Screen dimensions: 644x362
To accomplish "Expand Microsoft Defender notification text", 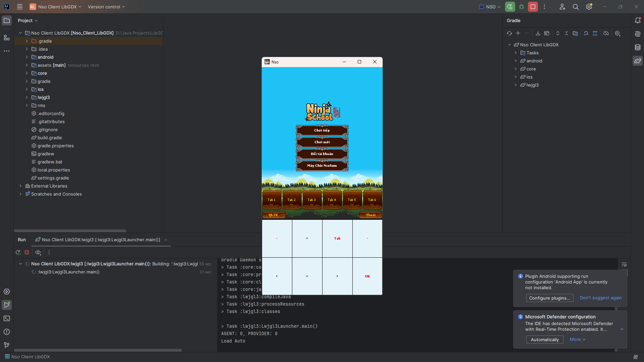I will click(x=622, y=329).
